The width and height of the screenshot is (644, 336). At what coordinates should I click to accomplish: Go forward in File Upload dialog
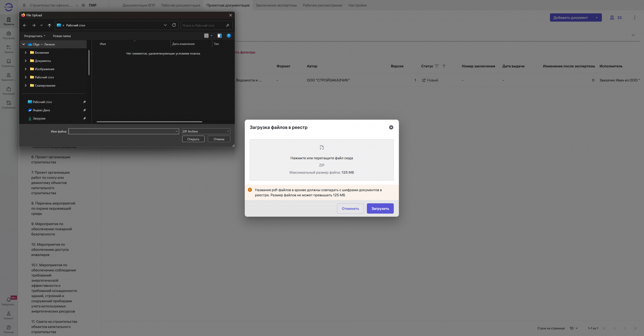(x=34, y=25)
